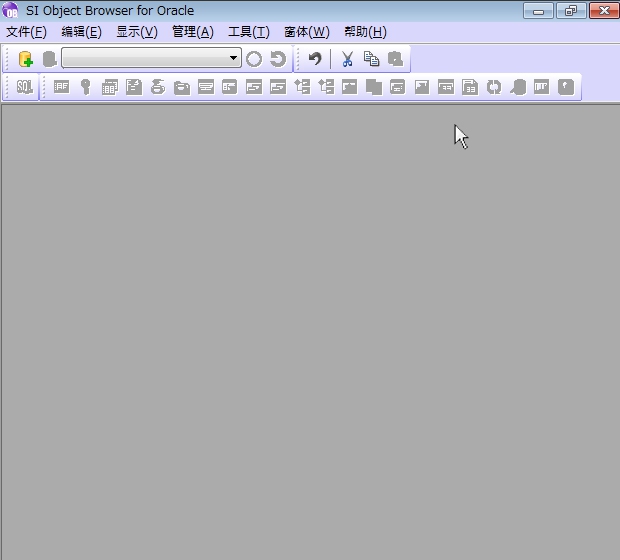This screenshot has width=620, height=560.
Task: Expand the connection dropdown arrow
Action: click(x=233, y=58)
